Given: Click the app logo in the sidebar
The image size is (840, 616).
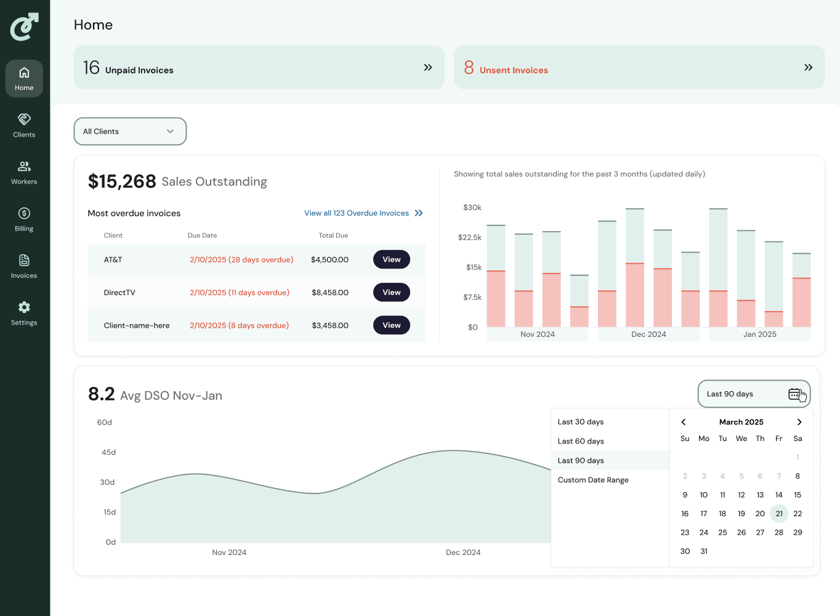Looking at the screenshot, I should coord(25,26).
